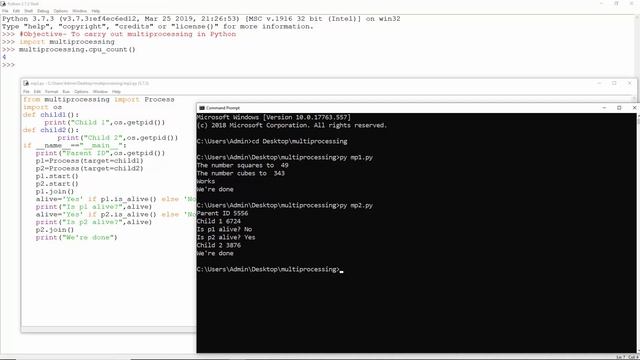Open Format menu in mp2.py editor window
Viewport: 640px width, 360px height.
coord(51,92)
